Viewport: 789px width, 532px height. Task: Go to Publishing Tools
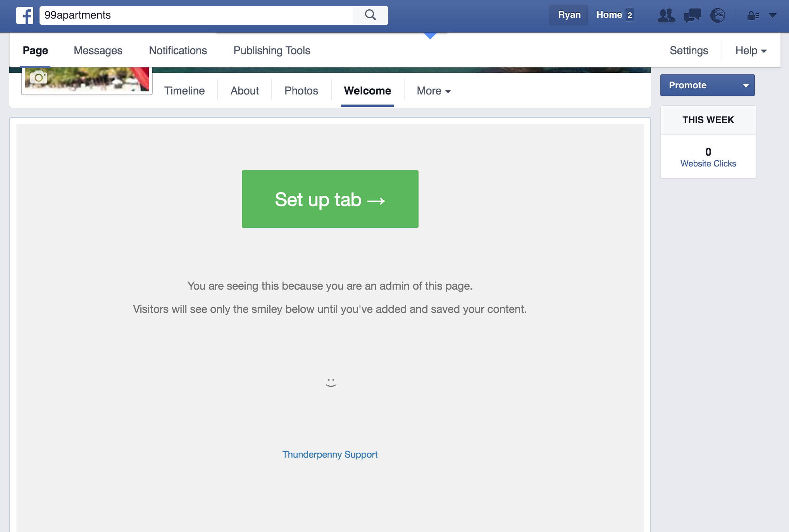272,51
